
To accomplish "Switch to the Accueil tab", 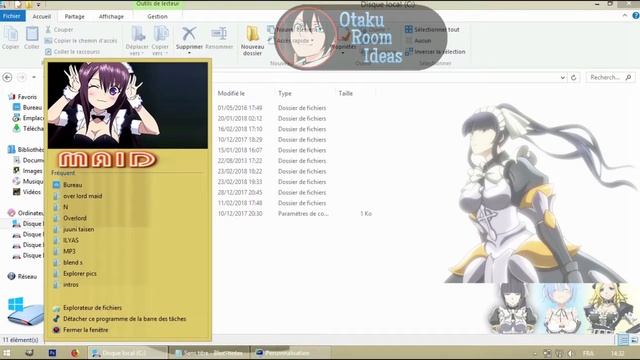I will pyautogui.click(x=41, y=16).
